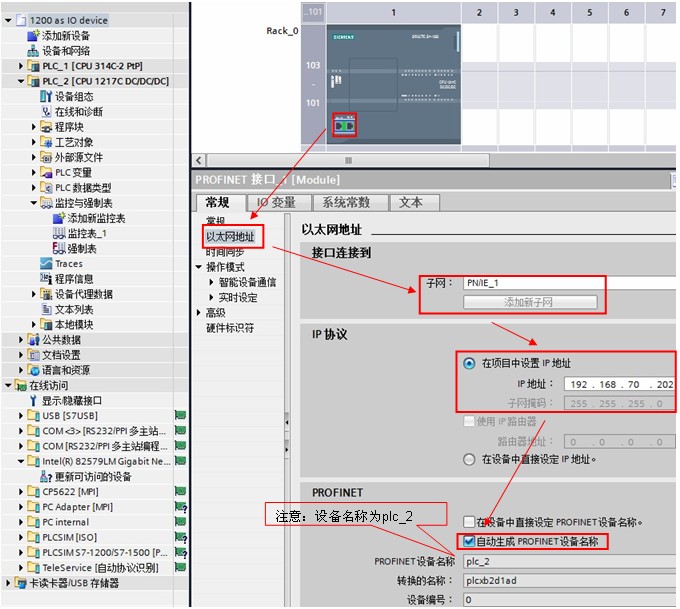Screen dimensions: 680x609
Task: Collapse Intel(R) 82579LM Gigabit node
Action: coord(21,462)
